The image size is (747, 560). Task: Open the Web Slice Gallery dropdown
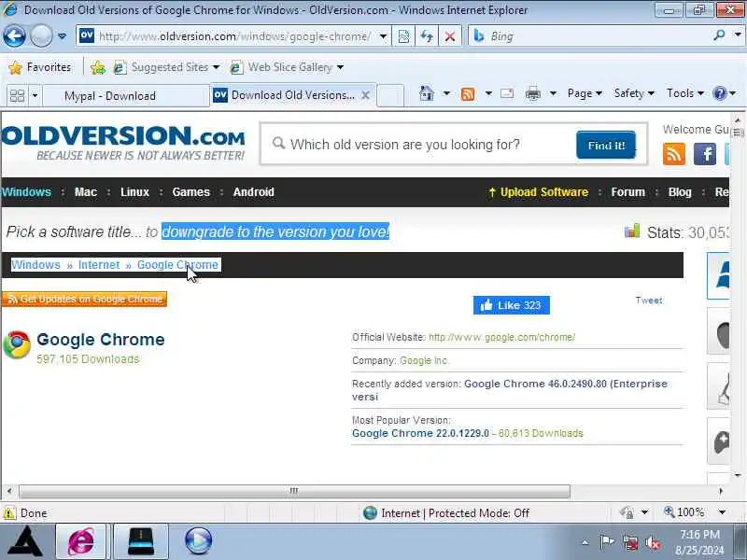pos(287,67)
